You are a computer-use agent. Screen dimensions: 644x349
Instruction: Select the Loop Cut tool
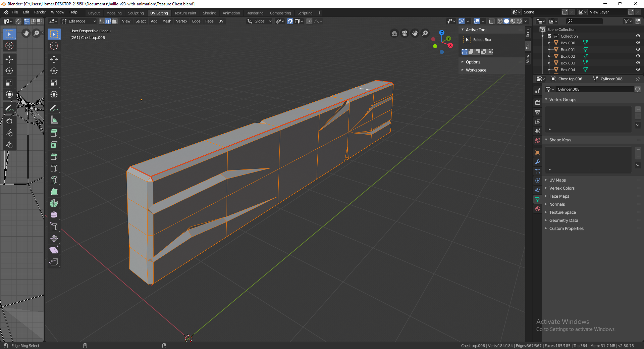pyautogui.click(x=54, y=168)
